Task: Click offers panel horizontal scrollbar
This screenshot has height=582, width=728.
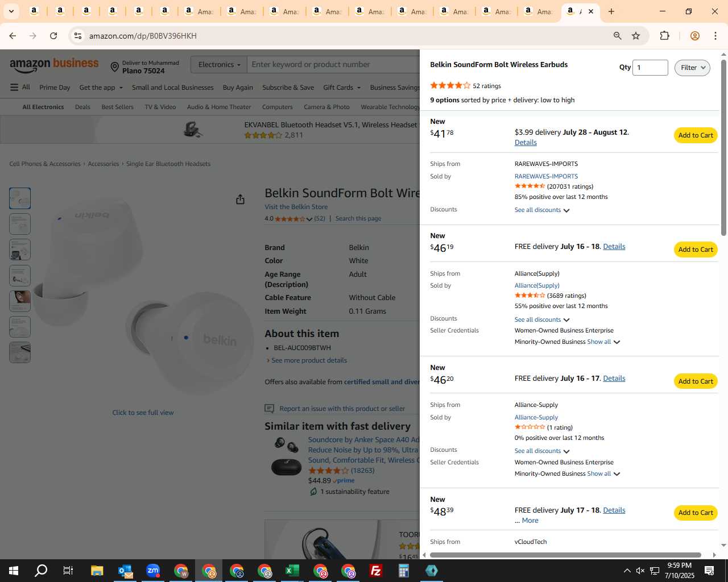Action: (x=565, y=555)
